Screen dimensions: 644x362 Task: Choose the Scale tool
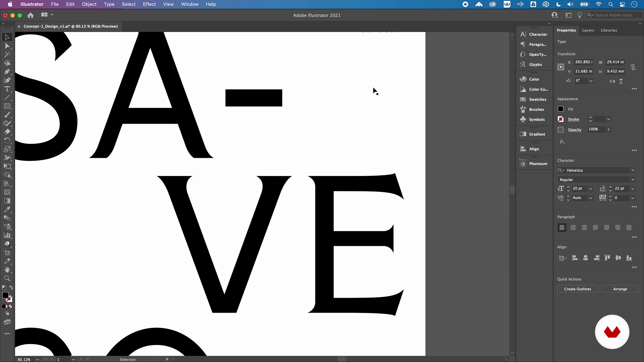(x=7, y=149)
